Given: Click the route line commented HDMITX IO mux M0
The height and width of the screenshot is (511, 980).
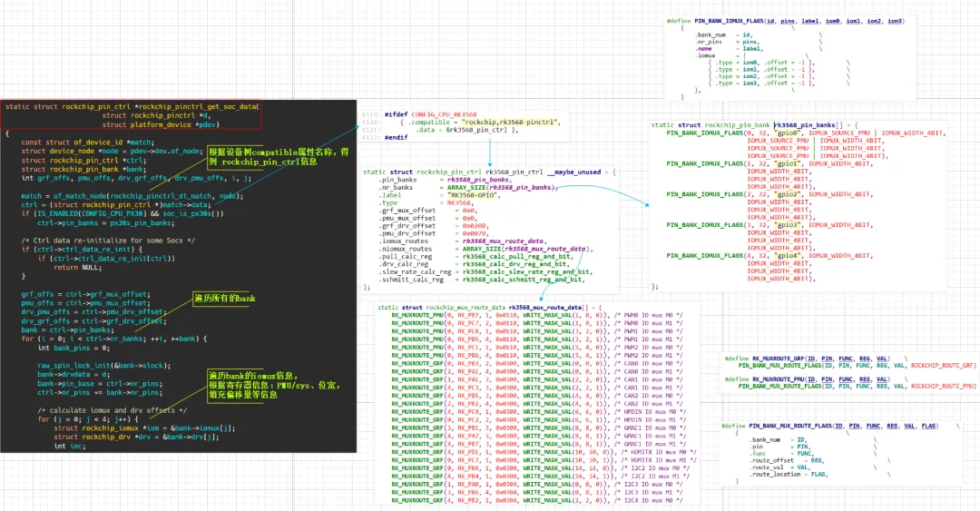Looking at the screenshot, I should [x=544, y=452].
